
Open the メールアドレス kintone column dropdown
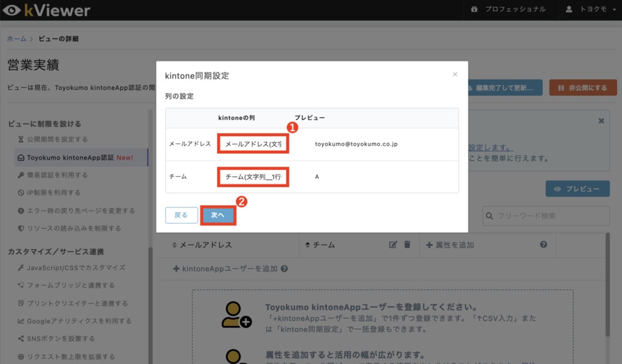(x=253, y=144)
